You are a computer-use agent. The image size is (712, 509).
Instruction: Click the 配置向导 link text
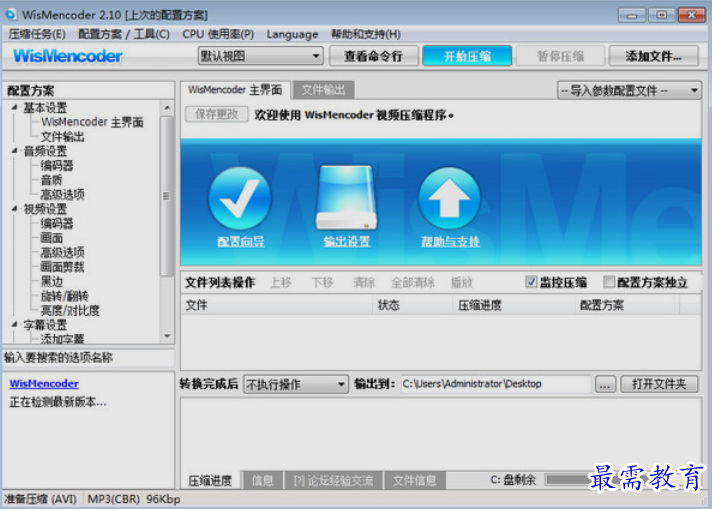pos(241,242)
